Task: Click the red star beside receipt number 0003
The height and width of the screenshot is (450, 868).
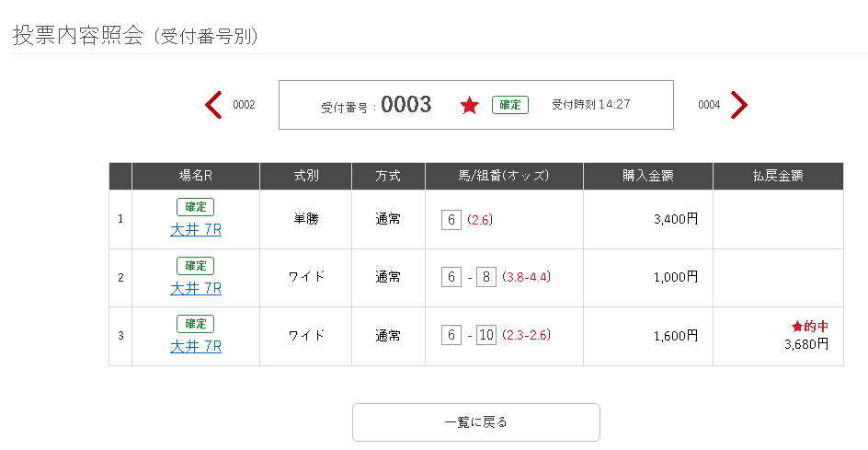Action: [470, 106]
